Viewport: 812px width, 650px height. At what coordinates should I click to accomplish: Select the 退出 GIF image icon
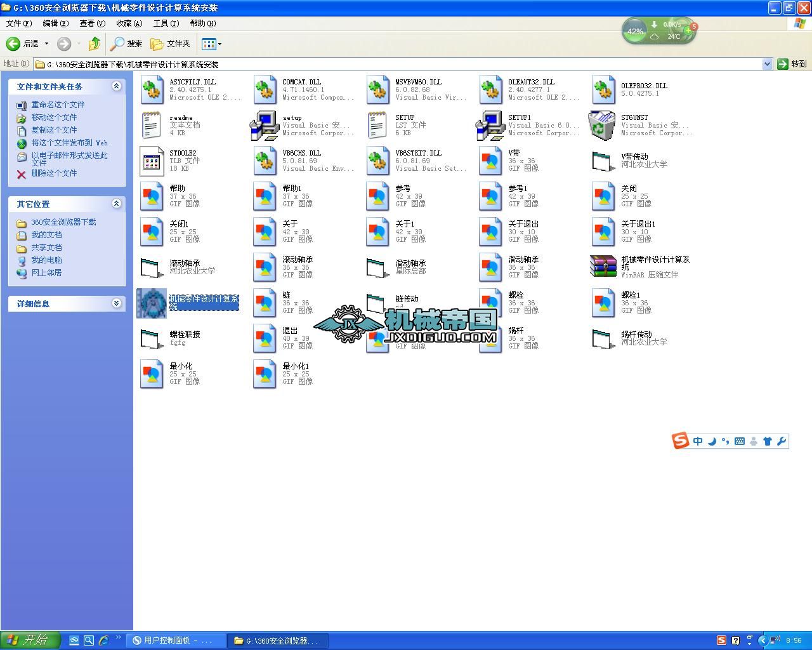point(265,338)
